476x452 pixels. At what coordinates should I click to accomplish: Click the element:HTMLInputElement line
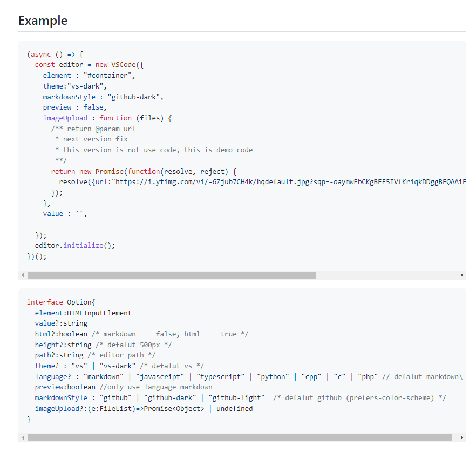tap(83, 313)
